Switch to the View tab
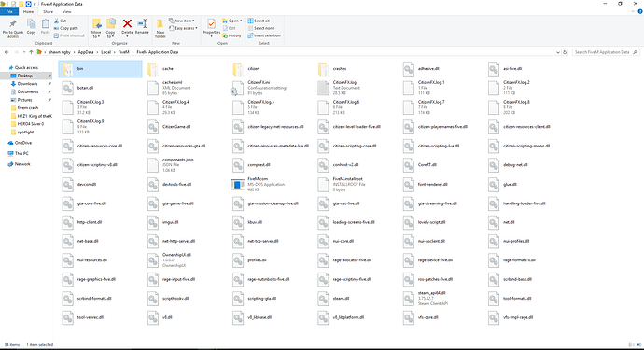644x350 pixels. tap(66, 12)
